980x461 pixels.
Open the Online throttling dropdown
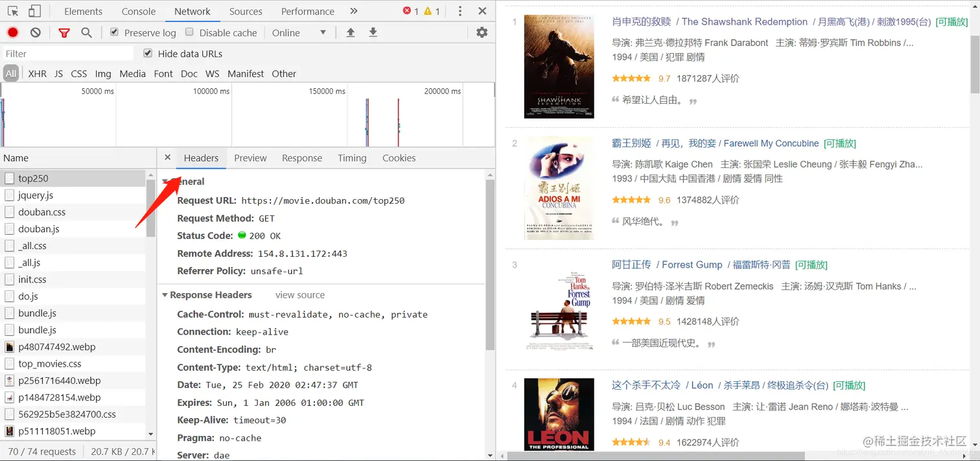click(299, 32)
